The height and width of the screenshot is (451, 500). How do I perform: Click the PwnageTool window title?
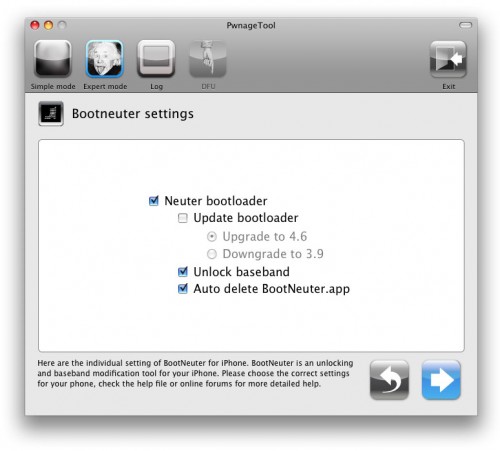[251, 25]
